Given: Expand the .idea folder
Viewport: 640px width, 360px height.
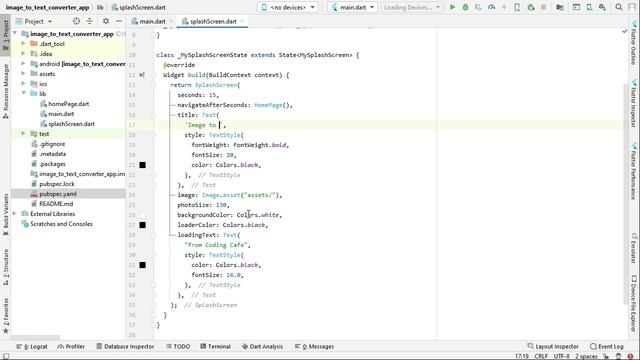Looking at the screenshot, I should click(x=23, y=53).
